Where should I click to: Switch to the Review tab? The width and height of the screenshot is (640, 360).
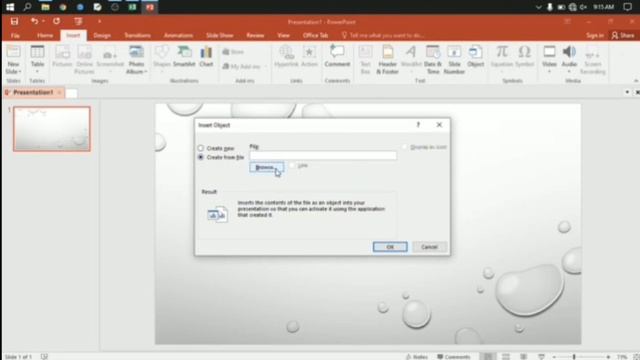tap(255, 36)
